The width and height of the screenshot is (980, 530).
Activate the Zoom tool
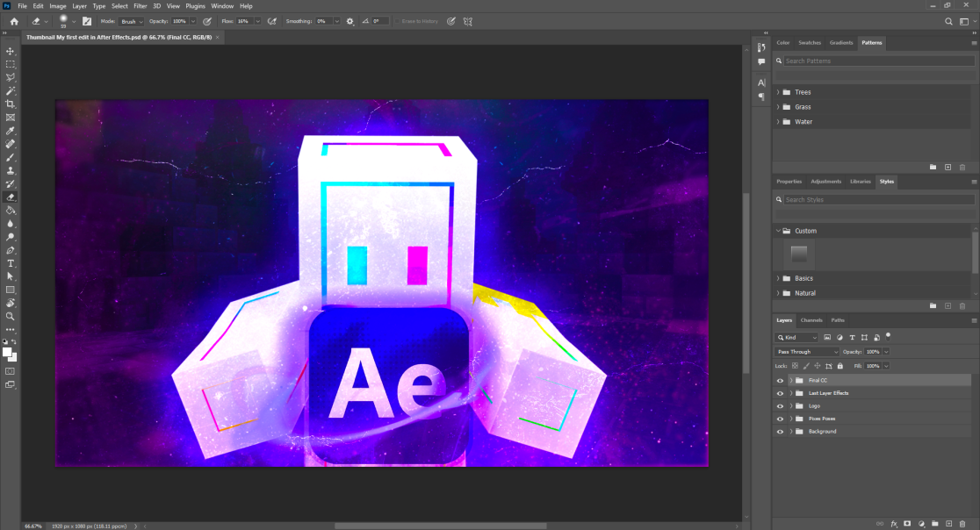[x=11, y=316]
